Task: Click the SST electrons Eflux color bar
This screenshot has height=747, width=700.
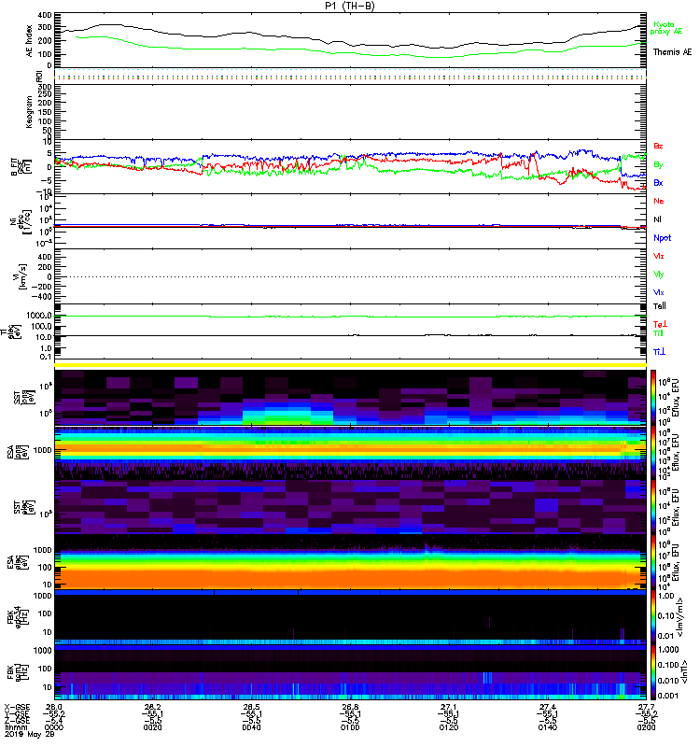Action: click(x=653, y=507)
